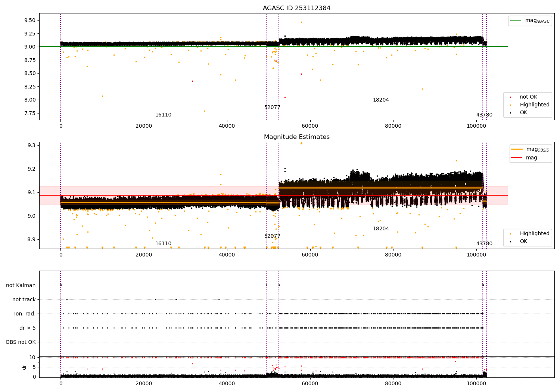
Task: Click the "OBS not OK" row label
Action: click(x=21, y=342)
